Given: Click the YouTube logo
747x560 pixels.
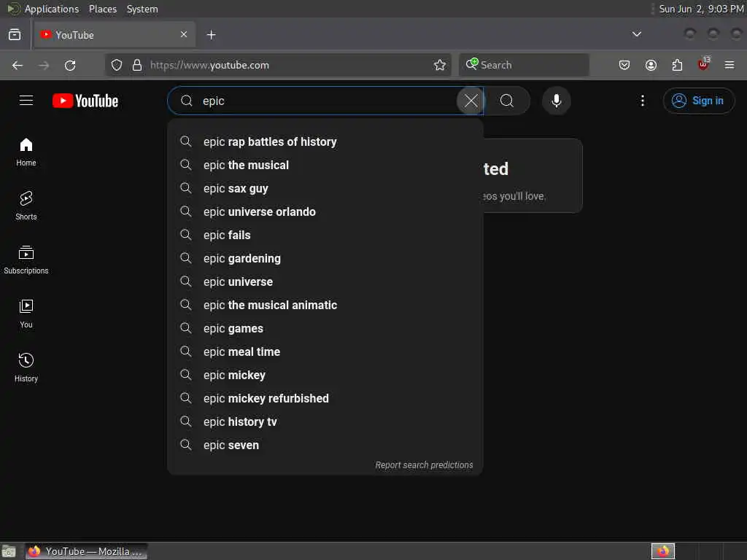Looking at the screenshot, I should click(85, 101).
